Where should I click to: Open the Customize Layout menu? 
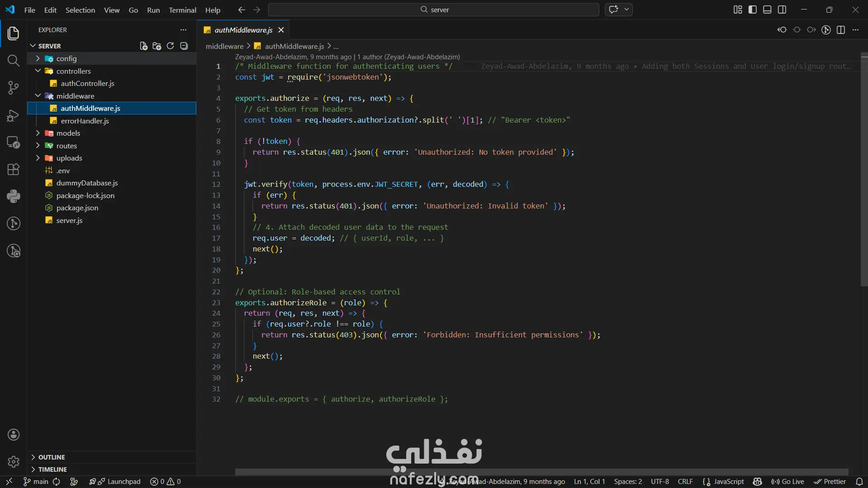pos(738,9)
